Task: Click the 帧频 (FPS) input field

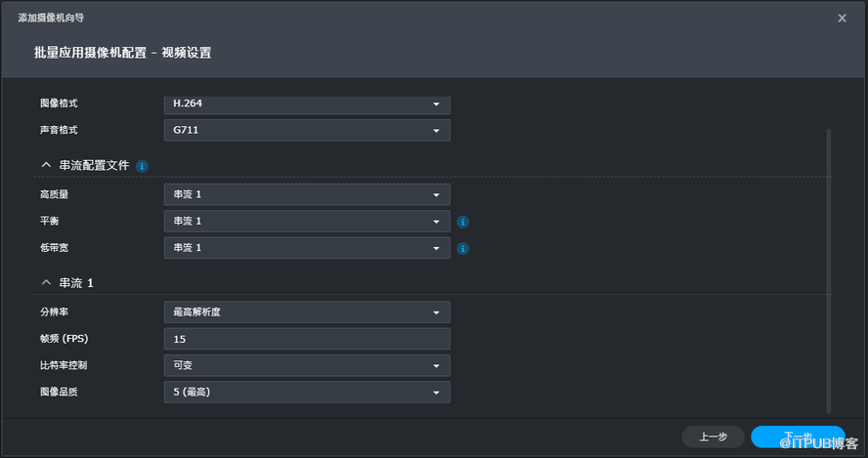Action: tap(307, 339)
